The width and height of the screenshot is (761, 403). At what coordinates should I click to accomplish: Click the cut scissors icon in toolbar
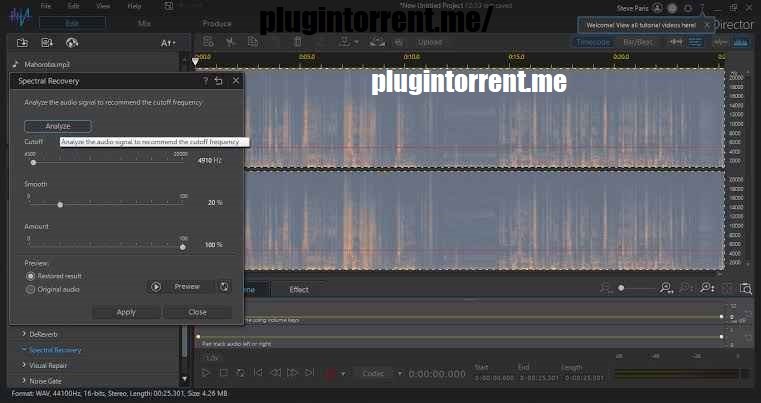[x=230, y=42]
